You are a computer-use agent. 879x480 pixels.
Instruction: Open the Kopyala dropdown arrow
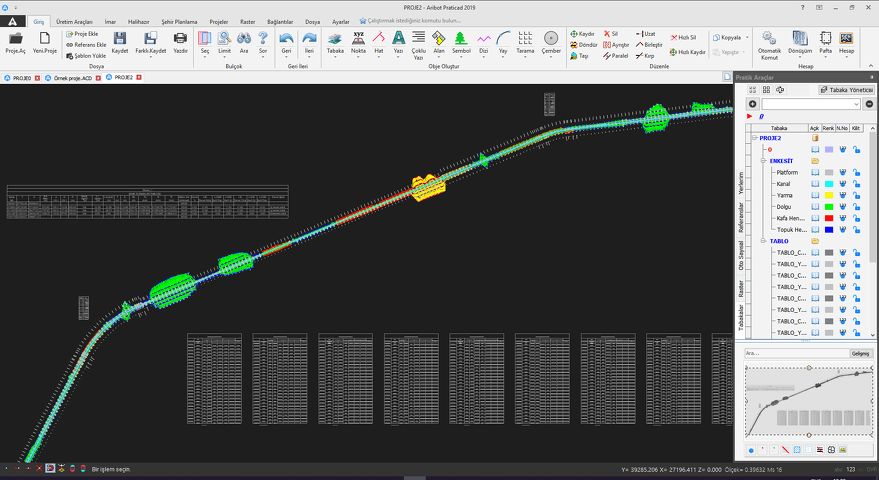[745, 38]
